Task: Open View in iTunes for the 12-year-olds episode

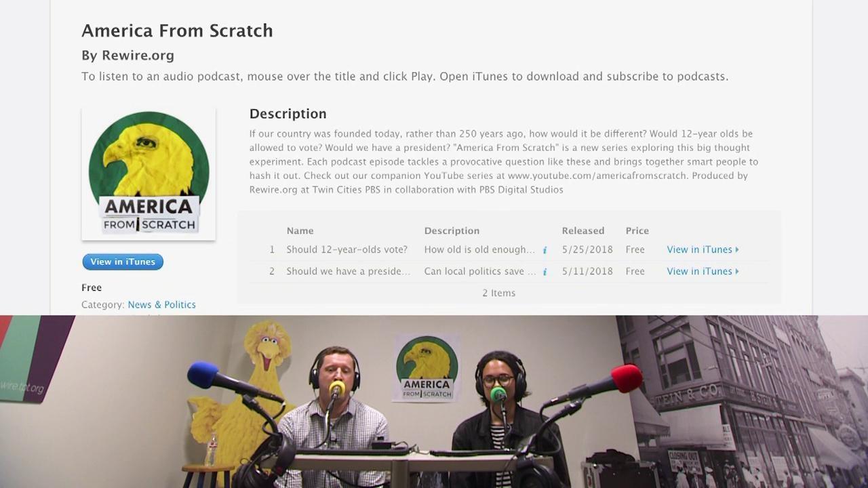Action: click(703, 249)
